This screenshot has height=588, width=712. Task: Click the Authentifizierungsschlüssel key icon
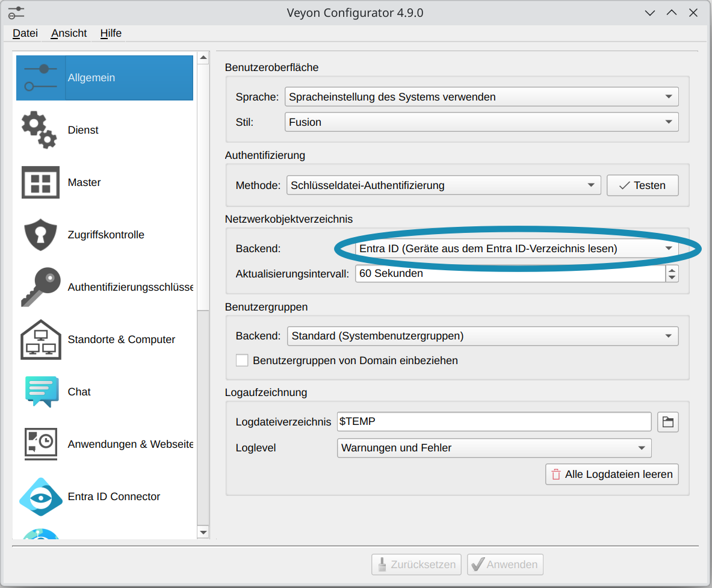click(40, 287)
